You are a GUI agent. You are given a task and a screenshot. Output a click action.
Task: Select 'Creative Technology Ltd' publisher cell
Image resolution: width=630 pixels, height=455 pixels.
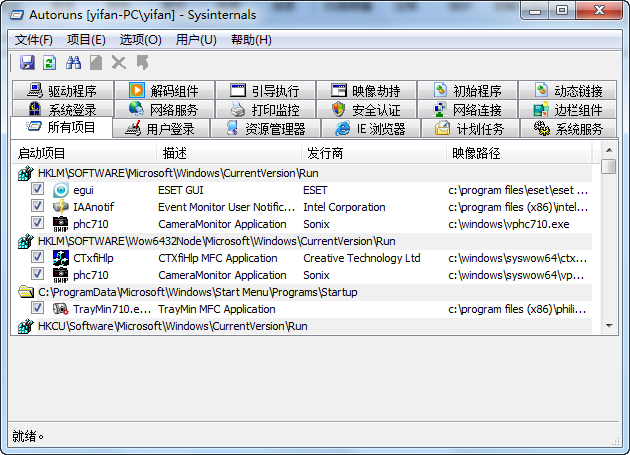click(x=362, y=258)
